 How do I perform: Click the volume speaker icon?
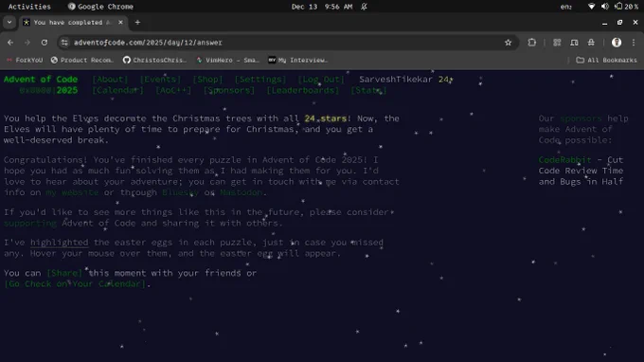[604, 7]
